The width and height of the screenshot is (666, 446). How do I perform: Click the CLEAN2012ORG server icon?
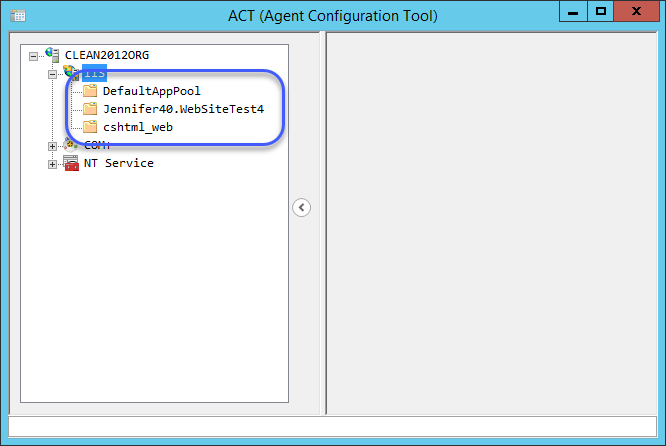(x=52, y=55)
